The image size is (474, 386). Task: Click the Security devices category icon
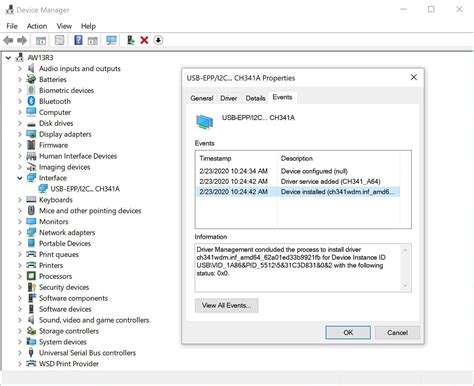(31, 287)
